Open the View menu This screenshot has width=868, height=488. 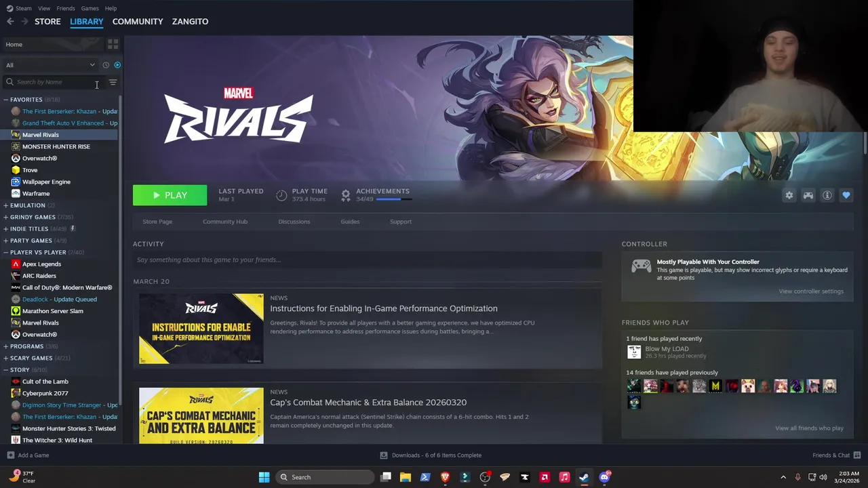click(44, 8)
